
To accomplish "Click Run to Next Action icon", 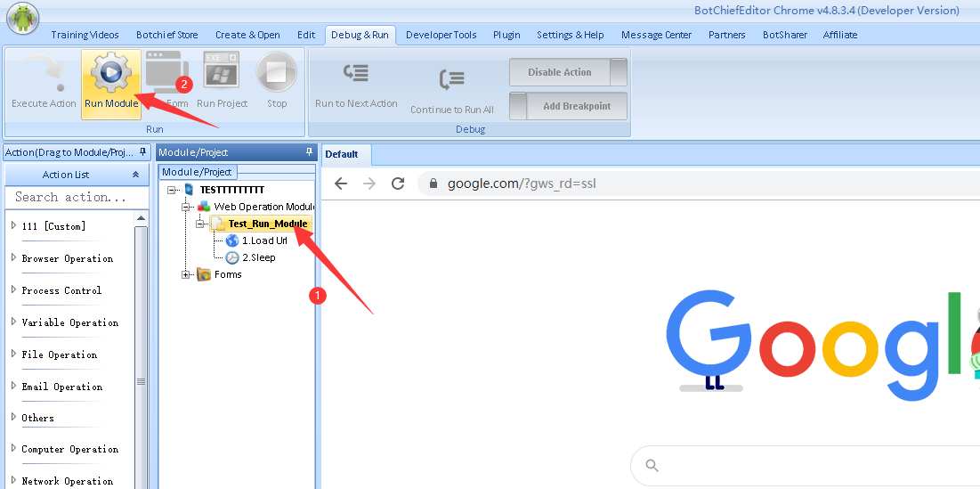I will pyautogui.click(x=356, y=74).
